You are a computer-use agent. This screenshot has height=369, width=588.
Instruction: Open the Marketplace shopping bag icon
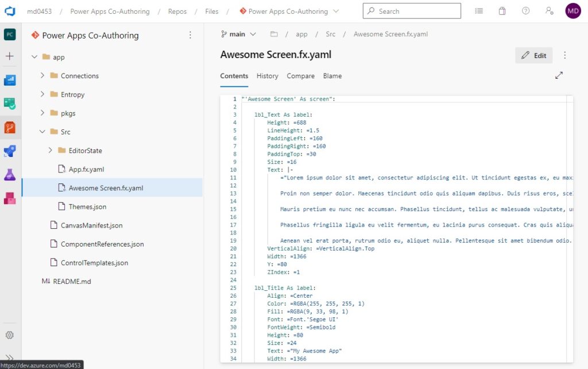(x=502, y=11)
